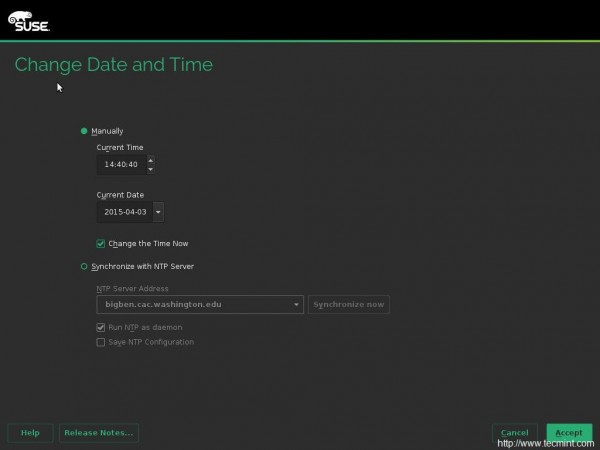600x450 pixels.
Task: Uncheck the Change the Time Now checkbox
Action: [101, 244]
